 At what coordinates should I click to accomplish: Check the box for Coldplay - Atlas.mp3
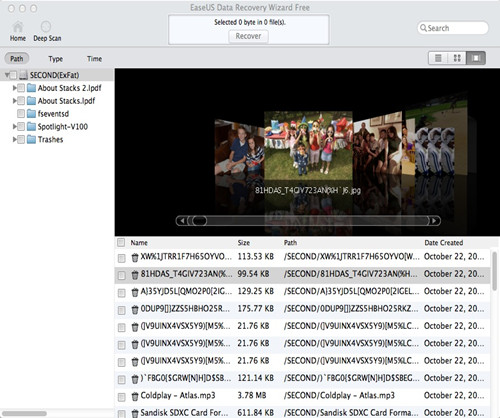[x=122, y=397]
